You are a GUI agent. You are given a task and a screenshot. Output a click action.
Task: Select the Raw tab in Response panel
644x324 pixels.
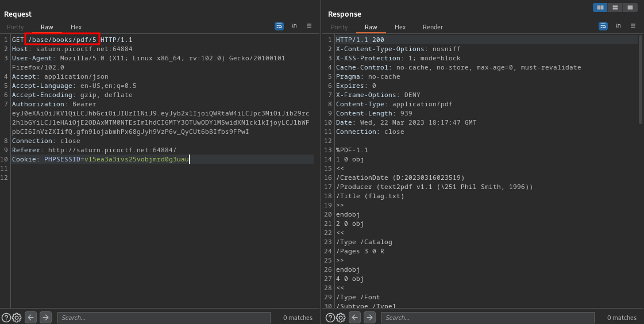pyautogui.click(x=371, y=27)
